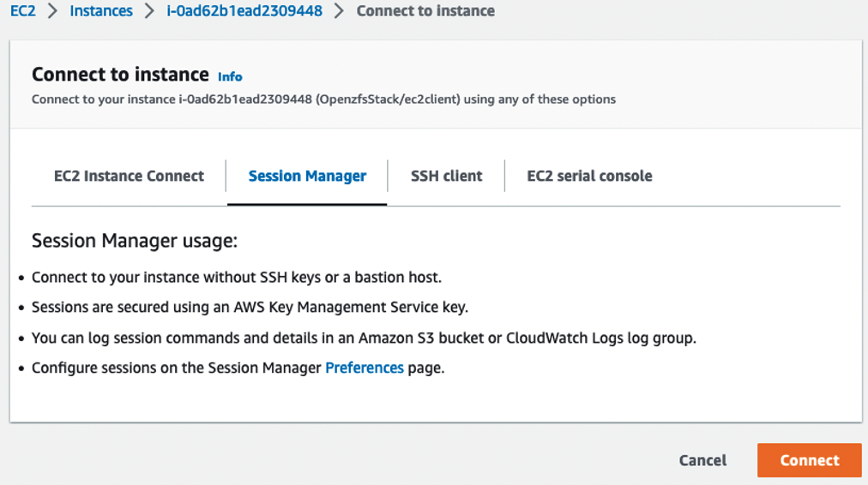Viewport: 868px width, 485px height.
Task: Switch to EC2 Instance Connect tab
Action: click(x=129, y=176)
